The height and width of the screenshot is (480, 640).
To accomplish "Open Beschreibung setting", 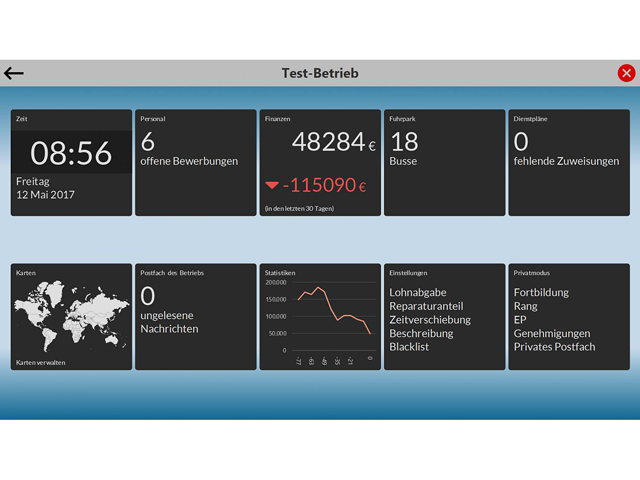I will [x=421, y=333].
